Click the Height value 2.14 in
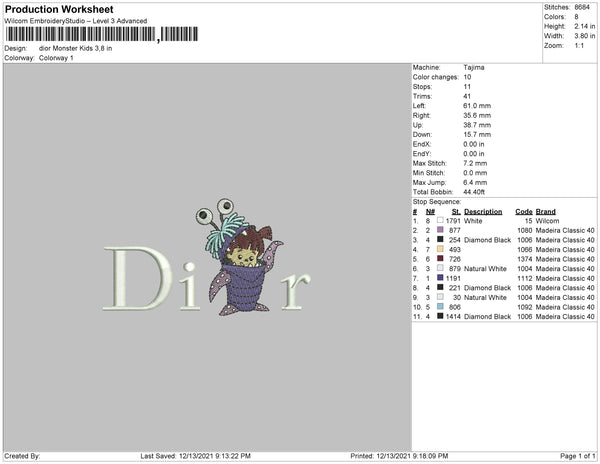Viewport: 600px width, 464px height. [584, 26]
